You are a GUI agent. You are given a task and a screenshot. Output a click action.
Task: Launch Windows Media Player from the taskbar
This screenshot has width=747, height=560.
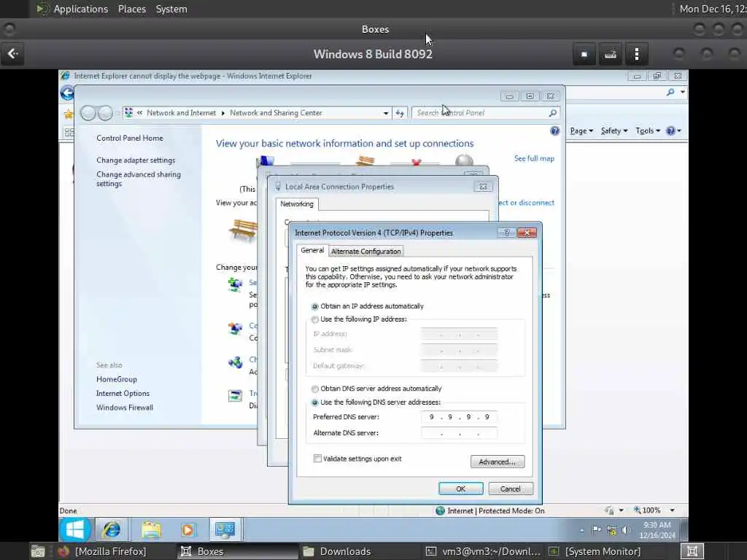tap(187, 529)
